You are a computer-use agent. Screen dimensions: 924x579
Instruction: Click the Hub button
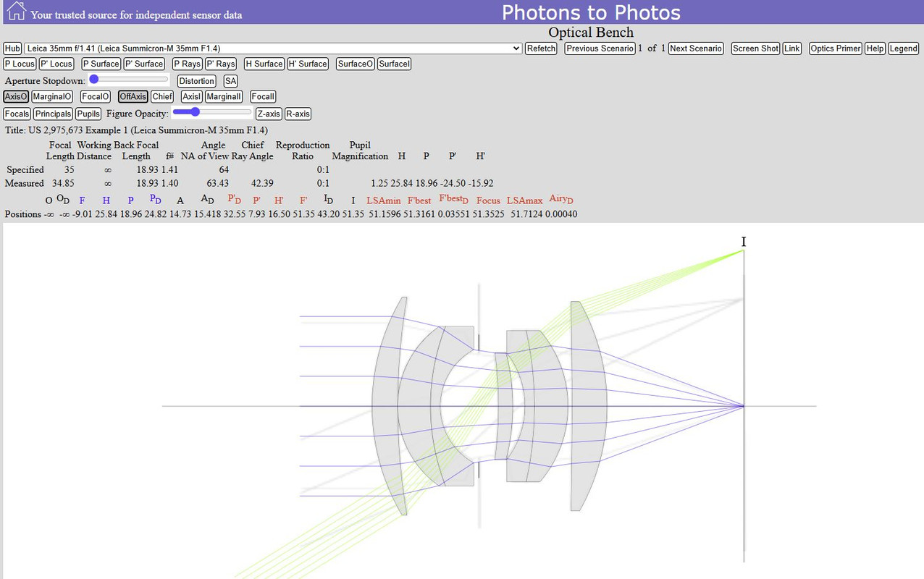point(12,48)
